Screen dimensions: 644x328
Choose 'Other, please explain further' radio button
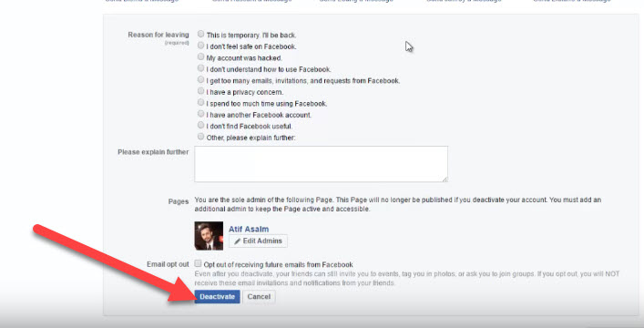[x=200, y=137]
